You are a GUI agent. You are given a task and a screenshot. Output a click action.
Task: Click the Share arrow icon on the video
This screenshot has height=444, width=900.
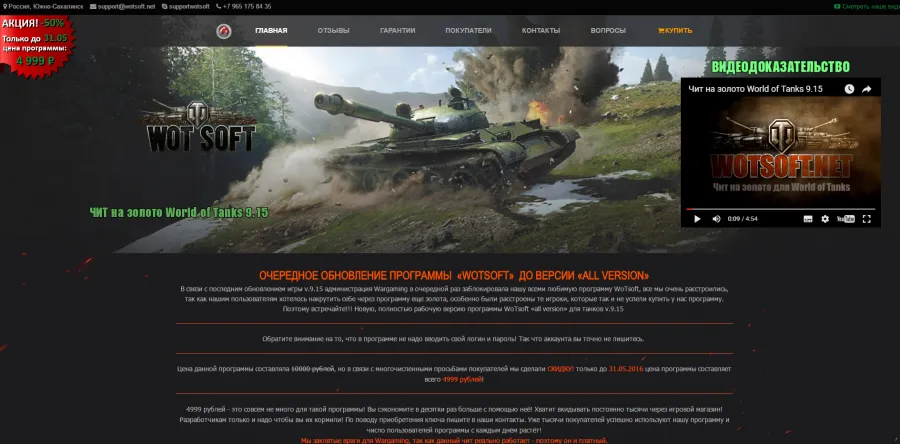tap(867, 89)
